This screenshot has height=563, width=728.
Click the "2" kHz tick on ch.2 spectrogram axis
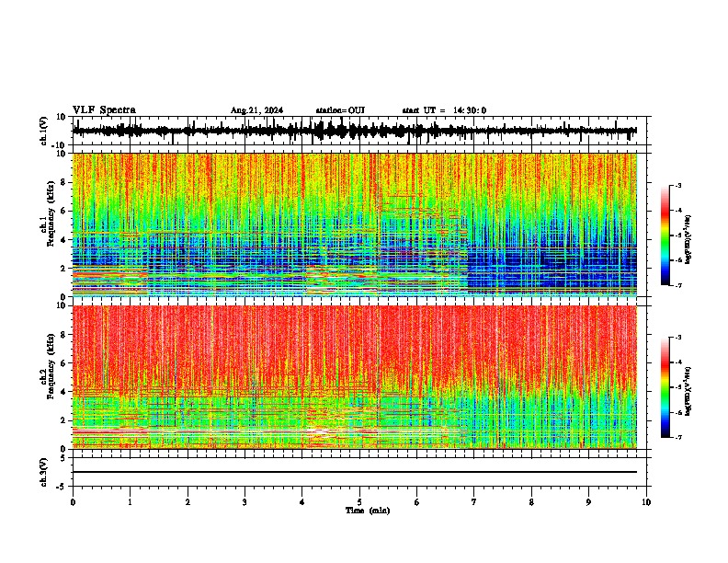pyautogui.click(x=63, y=420)
